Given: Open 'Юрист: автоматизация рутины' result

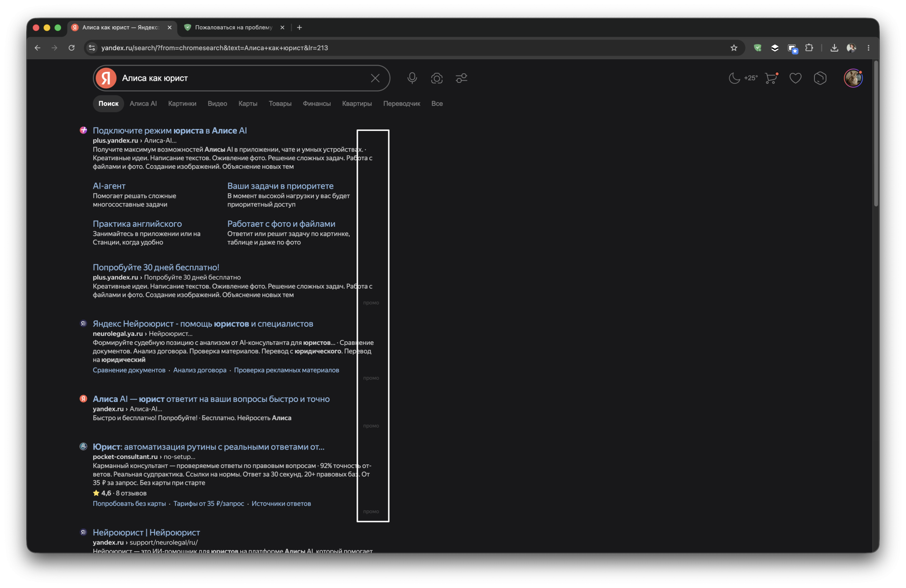Looking at the screenshot, I should pos(208,447).
